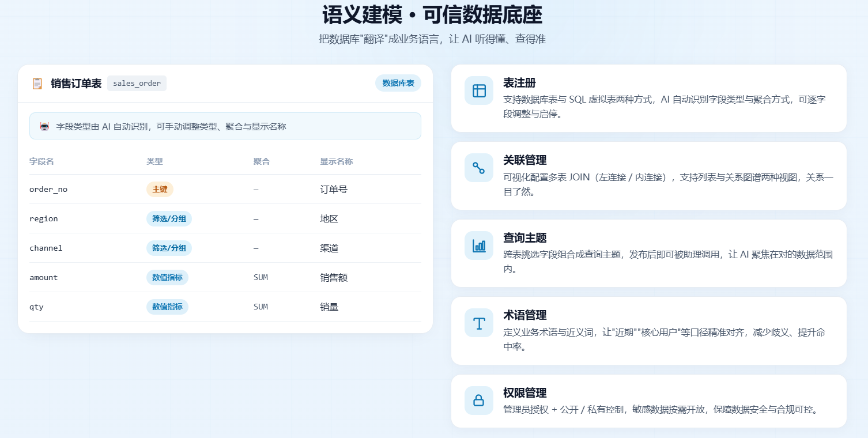Click SUM aggregation in qty row

261,307
